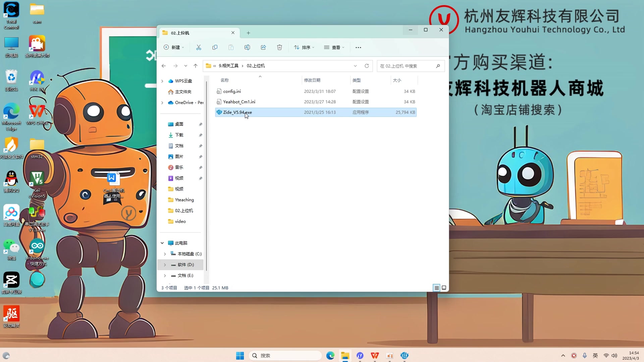
Task: Open 下载 in quick access
Action: point(179,135)
